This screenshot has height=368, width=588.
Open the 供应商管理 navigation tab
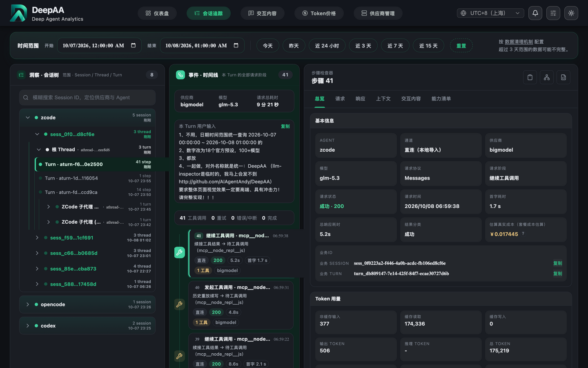pyautogui.click(x=378, y=13)
